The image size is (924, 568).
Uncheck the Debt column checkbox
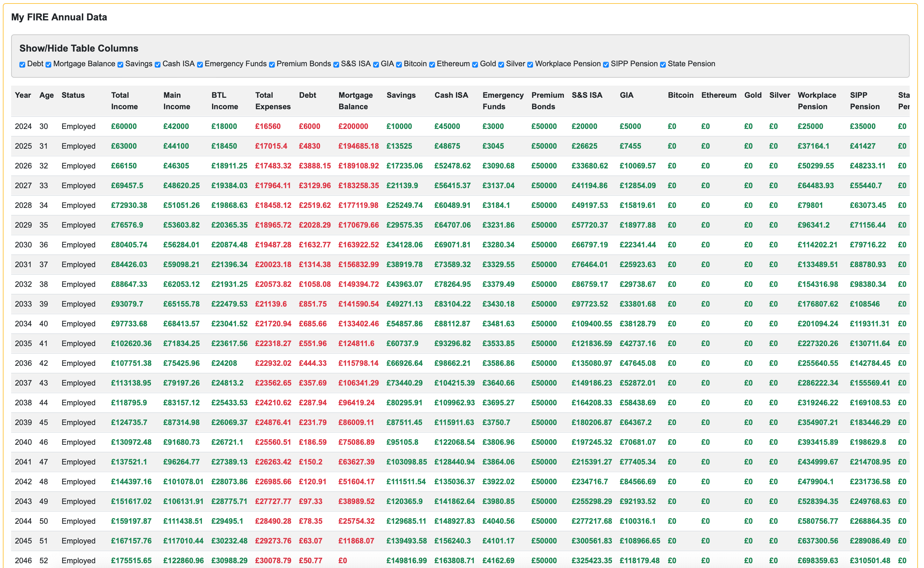click(x=22, y=65)
